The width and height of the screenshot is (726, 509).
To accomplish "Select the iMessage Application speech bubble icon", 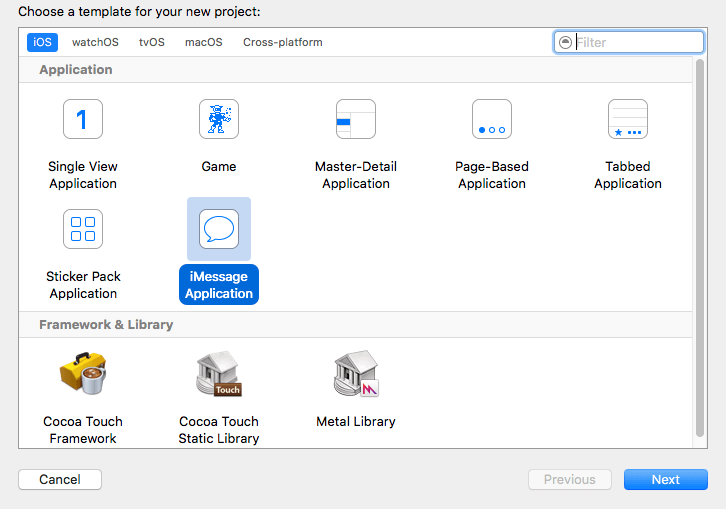I will [219, 229].
